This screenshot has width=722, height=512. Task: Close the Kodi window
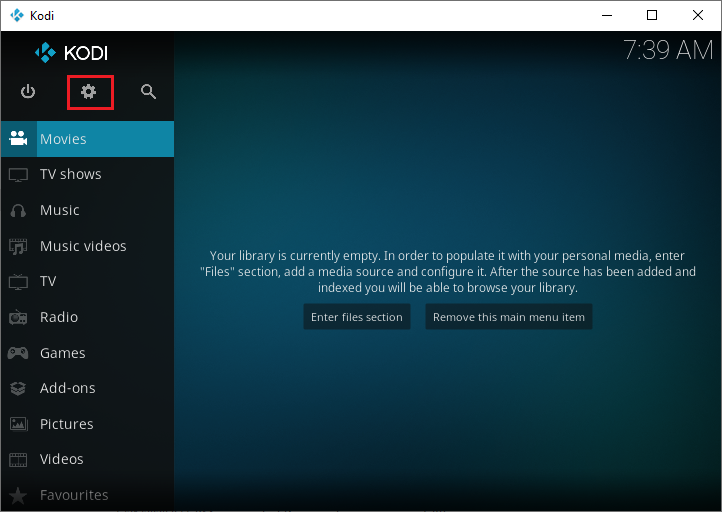pyautogui.click(x=698, y=16)
